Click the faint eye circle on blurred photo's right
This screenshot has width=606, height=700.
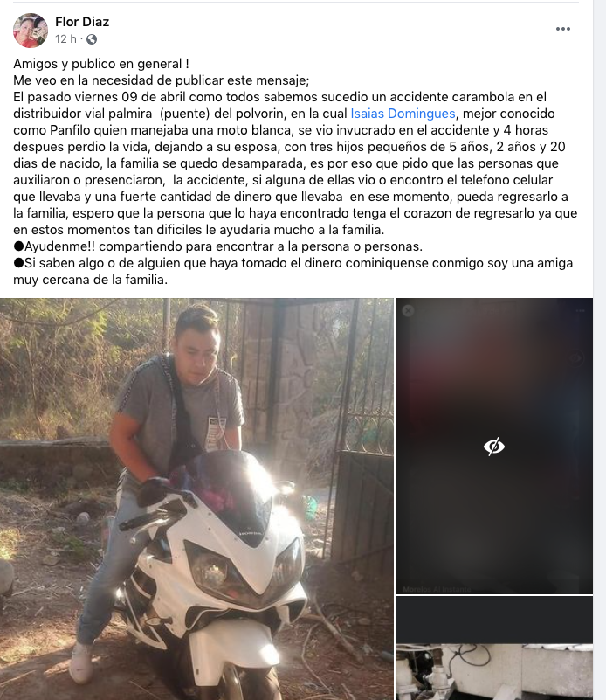coord(576,358)
